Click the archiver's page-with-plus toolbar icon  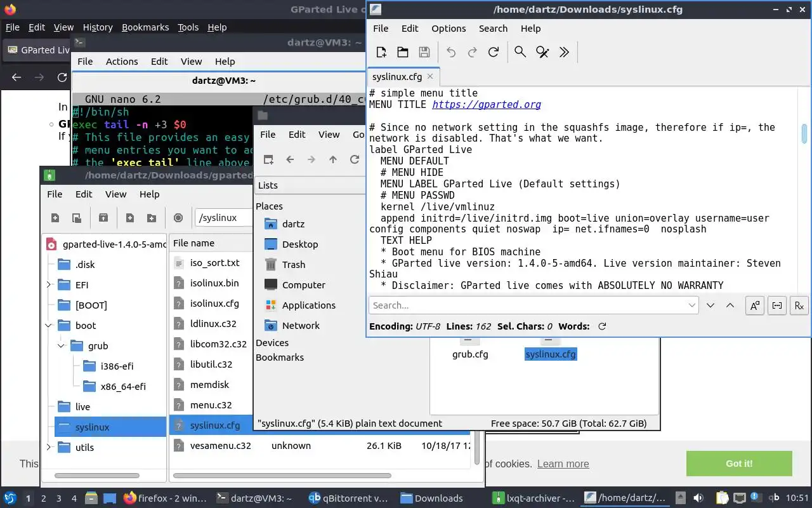[130, 218]
